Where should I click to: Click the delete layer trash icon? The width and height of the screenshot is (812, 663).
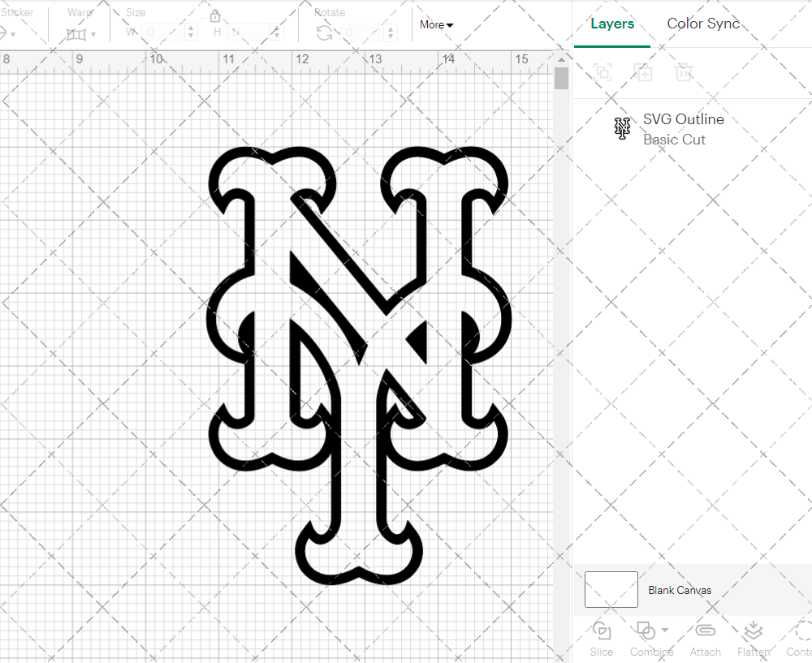pos(684,72)
